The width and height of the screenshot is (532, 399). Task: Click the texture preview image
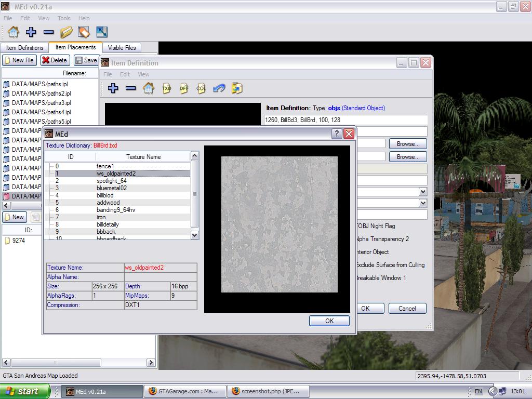tap(279, 224)
